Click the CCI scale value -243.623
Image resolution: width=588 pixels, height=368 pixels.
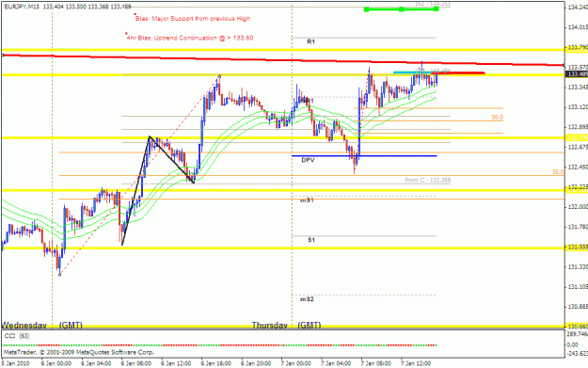click(x=578, y=353)
